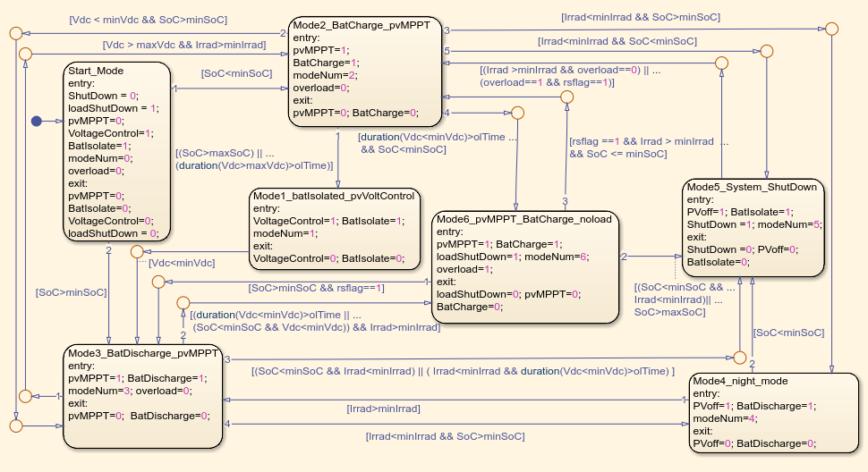
Task: Select the Start_Mode state box
Action: click(x=117, y=151)
